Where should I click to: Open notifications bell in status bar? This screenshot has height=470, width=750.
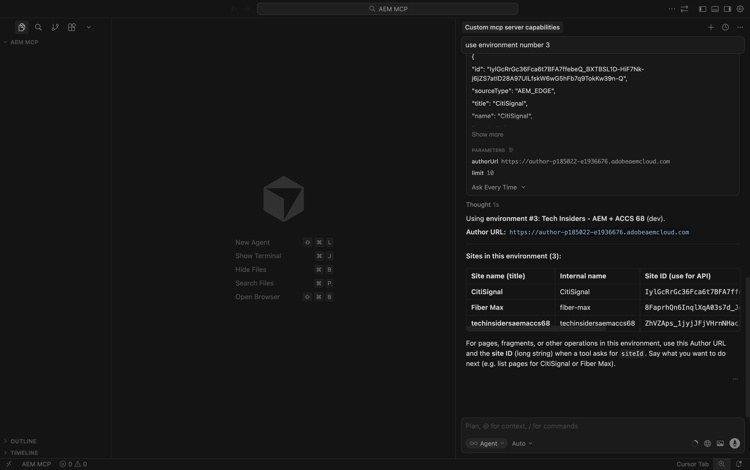pos(739,464)
